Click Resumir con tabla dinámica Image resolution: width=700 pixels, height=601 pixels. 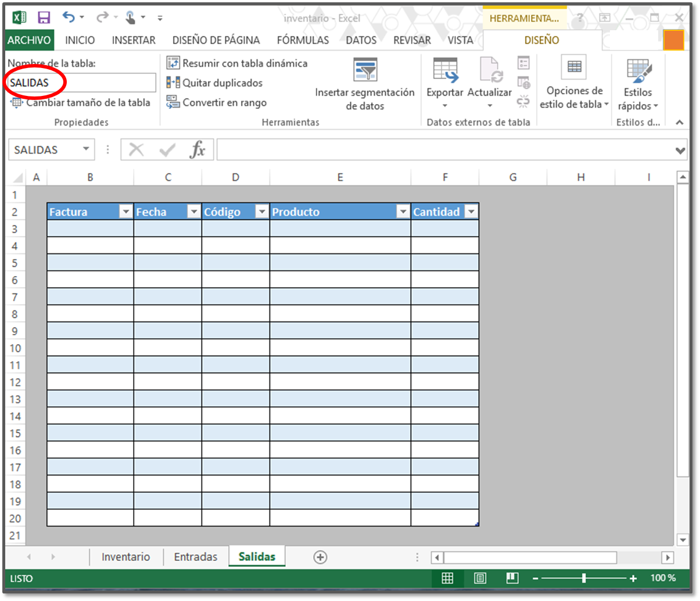click(237, 63)
